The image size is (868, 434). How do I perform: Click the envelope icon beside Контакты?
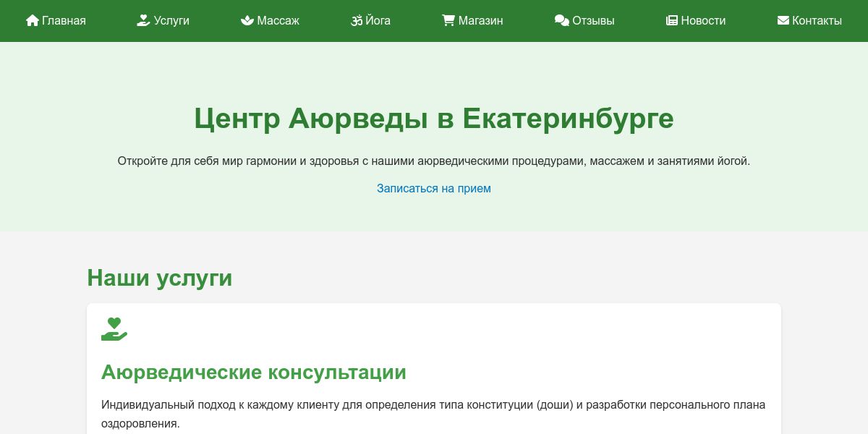click(783, 21)
